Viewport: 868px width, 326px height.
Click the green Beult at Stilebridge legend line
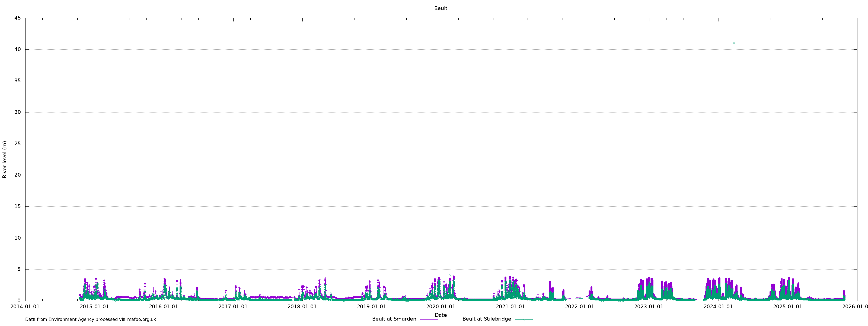[524, 319]
